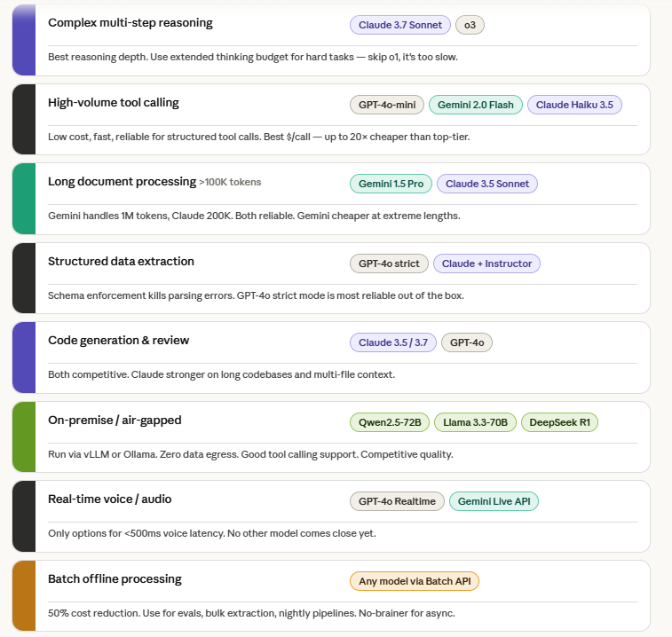Screen dimensions: 672x637
Task: Click the GPT-4o strict chip
Action: [389, 263]
